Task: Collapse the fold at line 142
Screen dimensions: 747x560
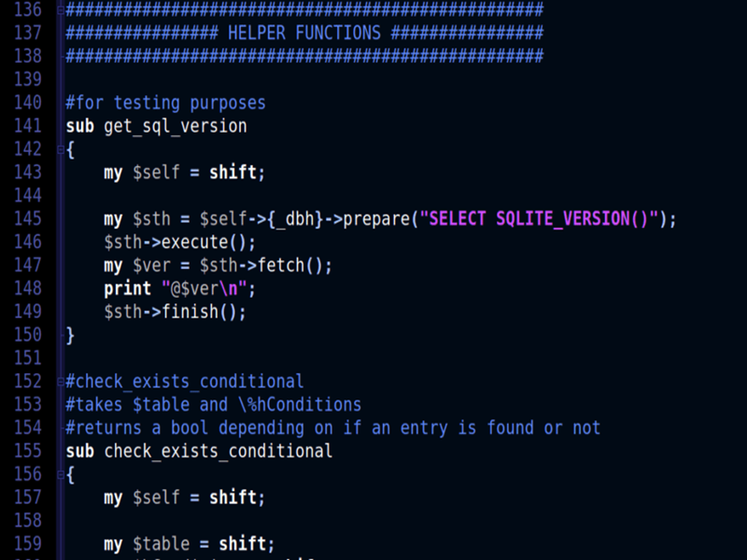Action: tap(60, 149)
